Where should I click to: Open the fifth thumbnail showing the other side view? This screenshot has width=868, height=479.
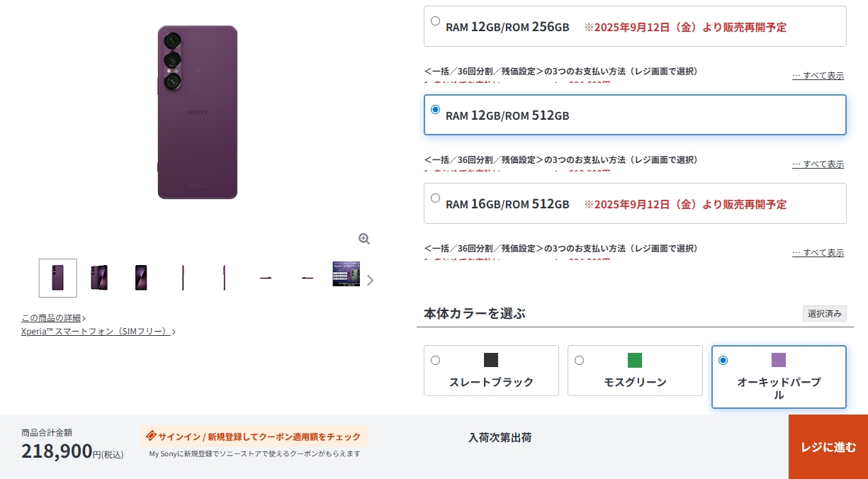(224, 278)
